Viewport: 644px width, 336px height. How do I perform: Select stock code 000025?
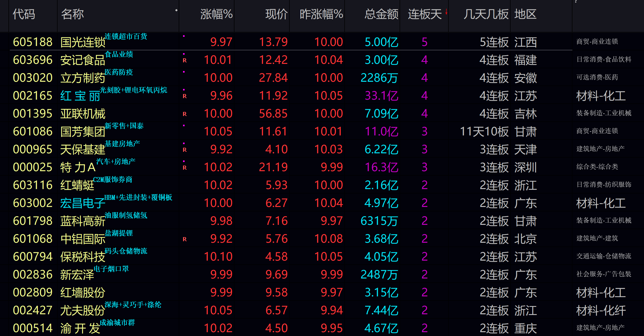pos(33,167)
